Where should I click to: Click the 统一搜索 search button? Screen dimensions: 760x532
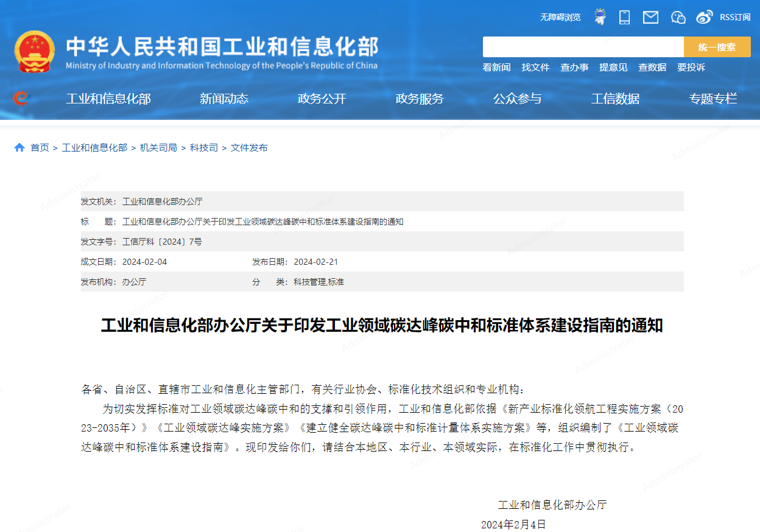tap(717, 46)
